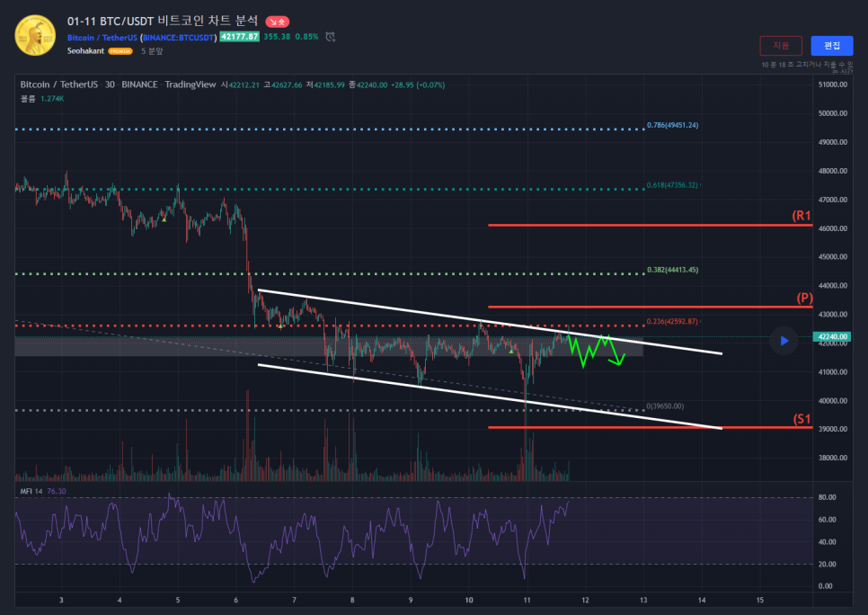Select the current price tag 42240.00 on axis
This screenshot has width=868, height=615.
click(832, 337)
